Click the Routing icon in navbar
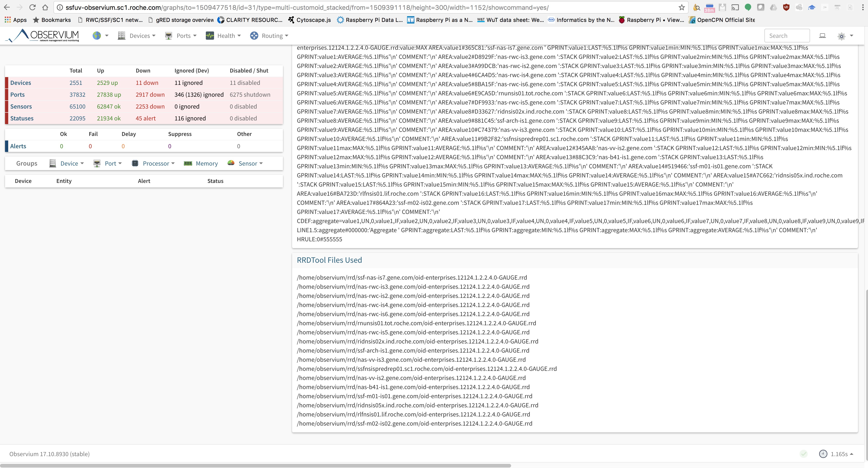 254,36
